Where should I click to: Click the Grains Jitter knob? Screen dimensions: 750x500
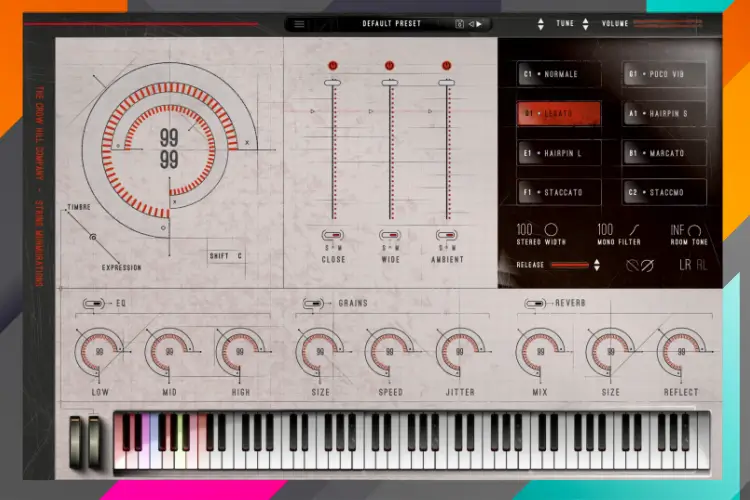coord(460,352)
